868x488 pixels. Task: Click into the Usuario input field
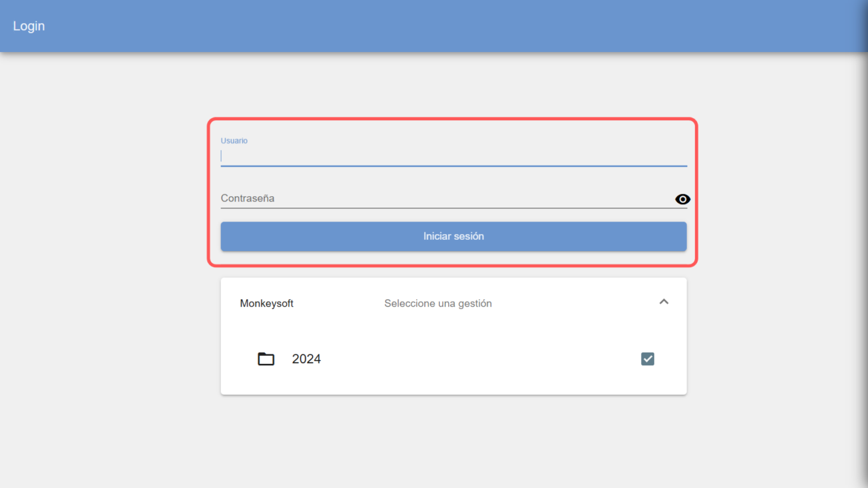point(453,156)
